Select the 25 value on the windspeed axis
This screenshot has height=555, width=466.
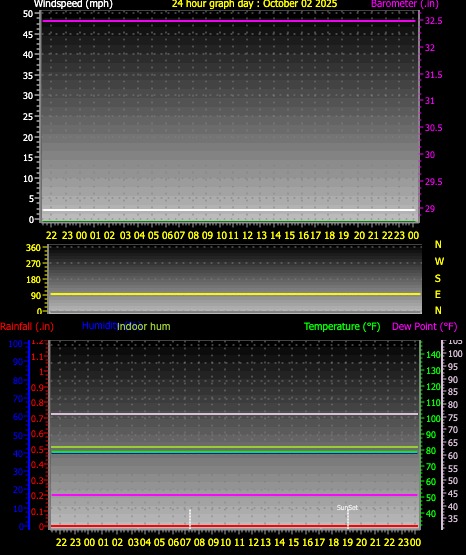click(x=28, y=116)
